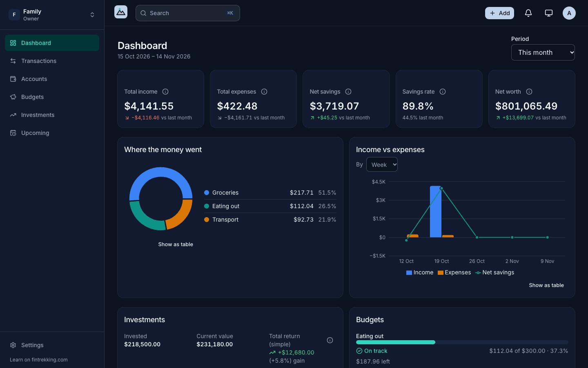
Task: Show info for Net savings
Action: pos(348,92)
